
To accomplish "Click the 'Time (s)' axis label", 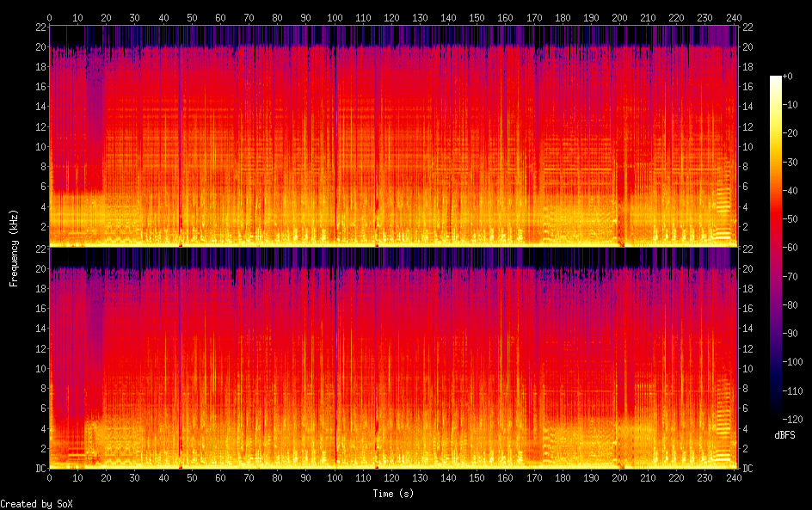I will 392,494.
